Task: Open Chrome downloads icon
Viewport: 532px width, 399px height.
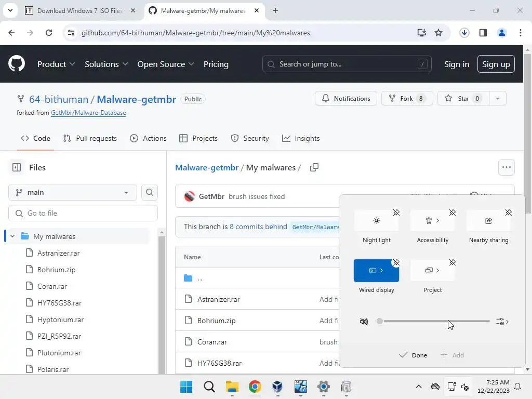Action: point(464,33)
